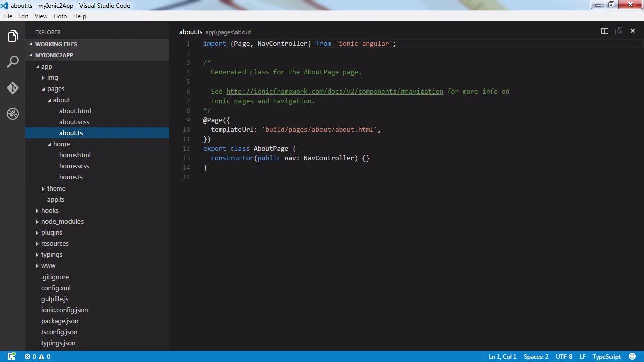Viewport: 644px width, 362px height.
Task: Send feedback via smiley icon
Action: point(632,356)
